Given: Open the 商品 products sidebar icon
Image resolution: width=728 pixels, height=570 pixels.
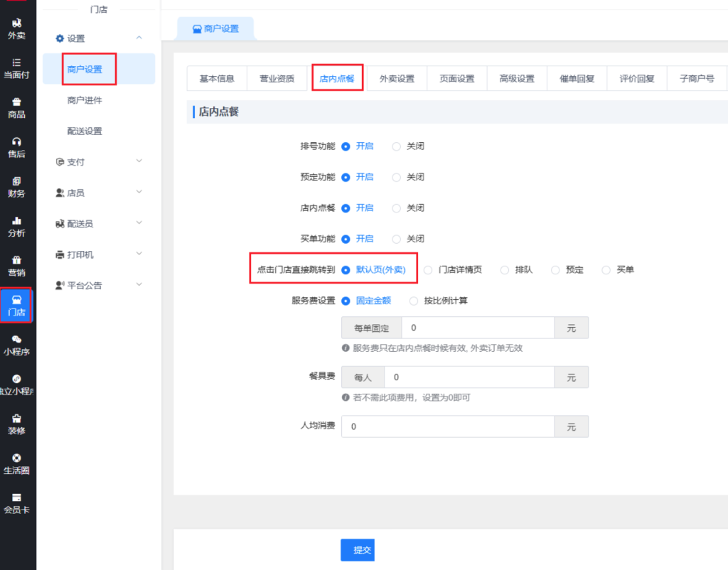Looking at the screenshot, I should coord(16,107).
